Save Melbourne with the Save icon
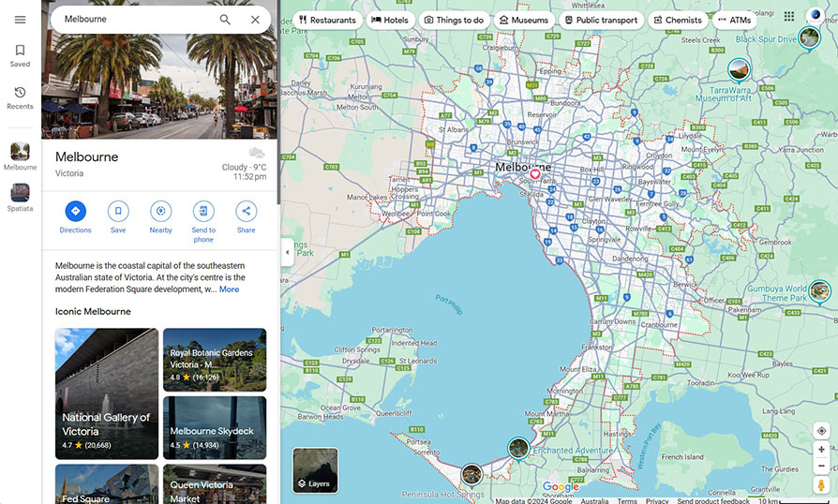Viewport: 838px width, 504px height. pos(118,216)
